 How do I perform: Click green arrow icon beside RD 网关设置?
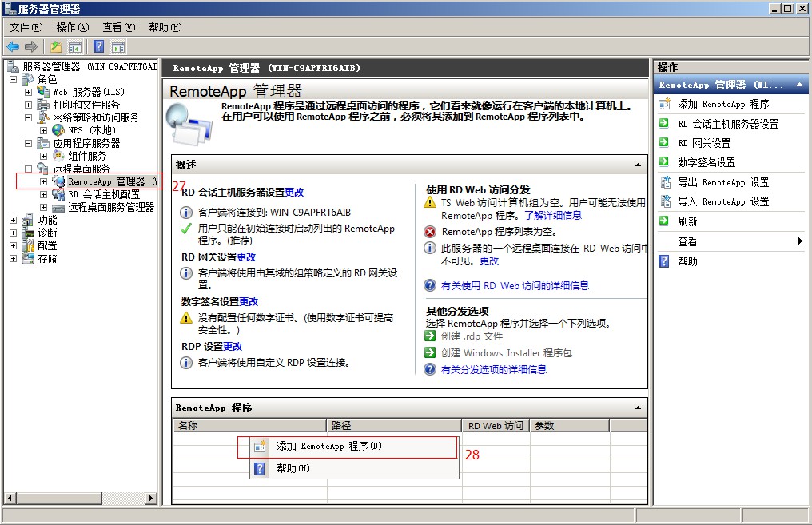pyautogui.click(x=664, y=142)
